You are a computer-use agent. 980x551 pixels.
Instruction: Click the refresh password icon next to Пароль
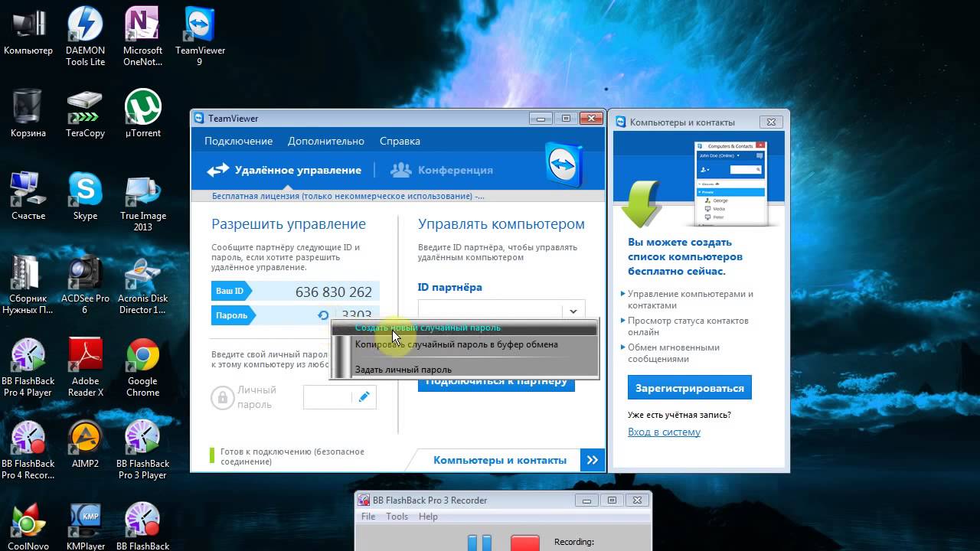point(323,315)
